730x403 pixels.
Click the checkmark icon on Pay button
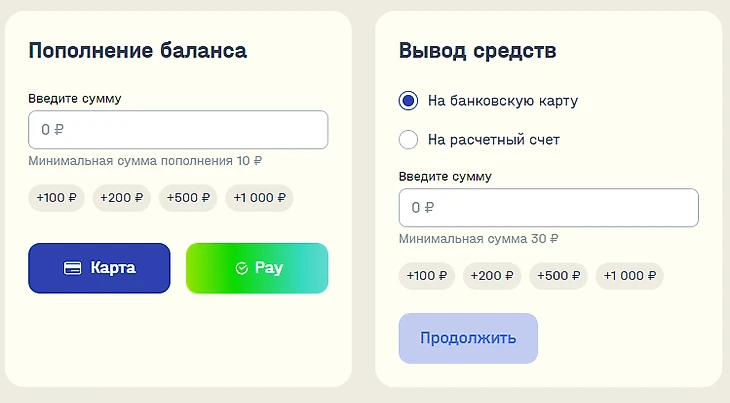242,268
